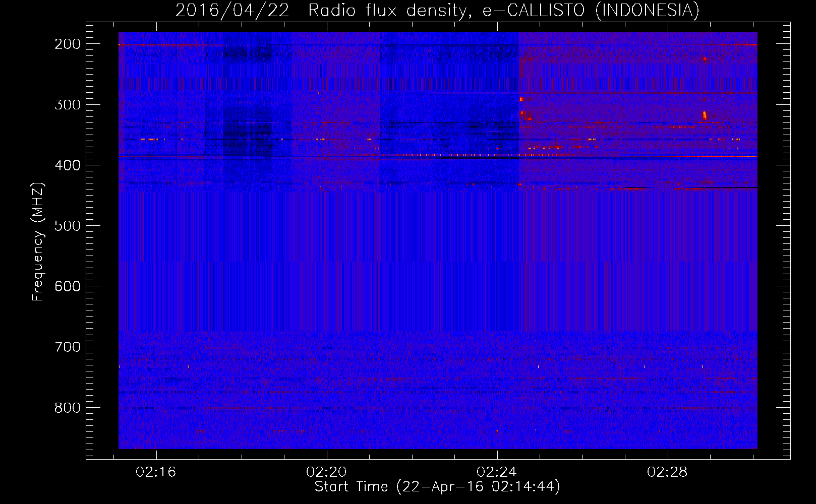Click the 02:24 time tick label

point(497,472)
